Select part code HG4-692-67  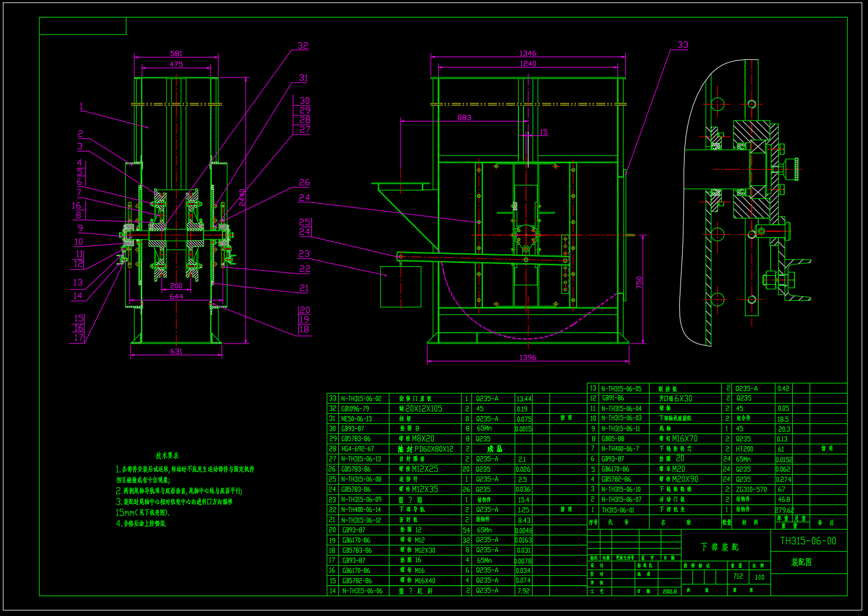pos(357,449)
